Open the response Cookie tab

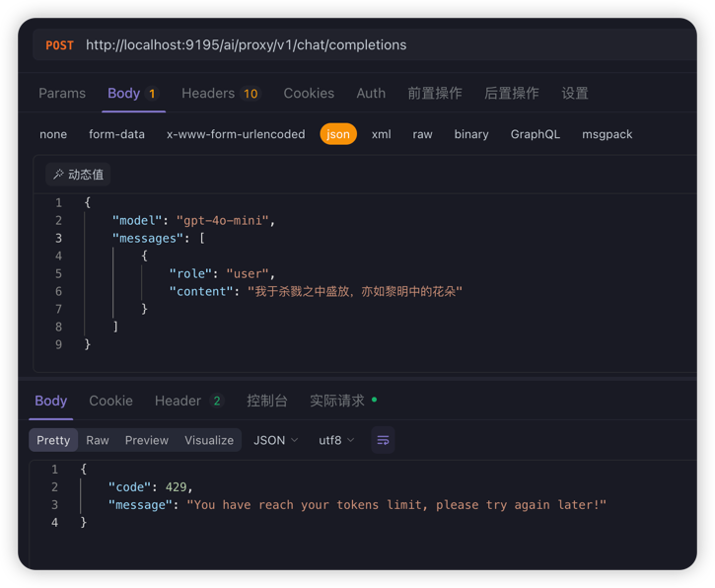pos(110,401)
